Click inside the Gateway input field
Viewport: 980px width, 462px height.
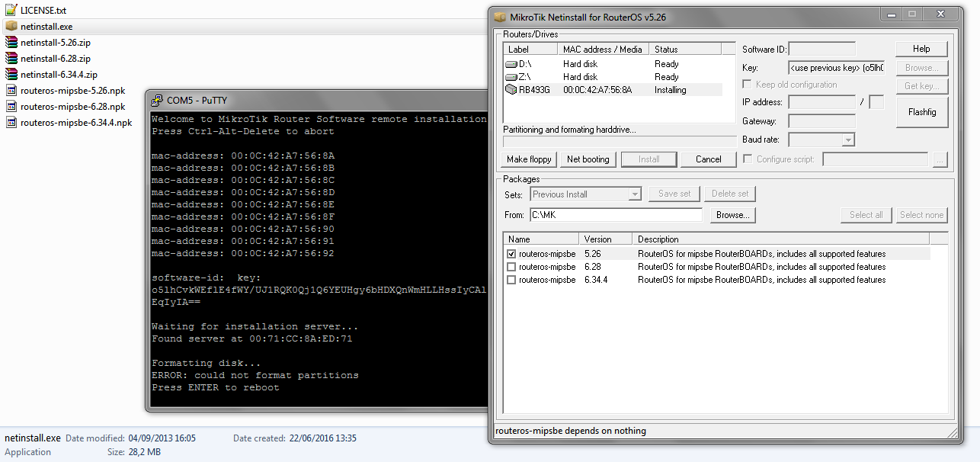pos(821,120)
